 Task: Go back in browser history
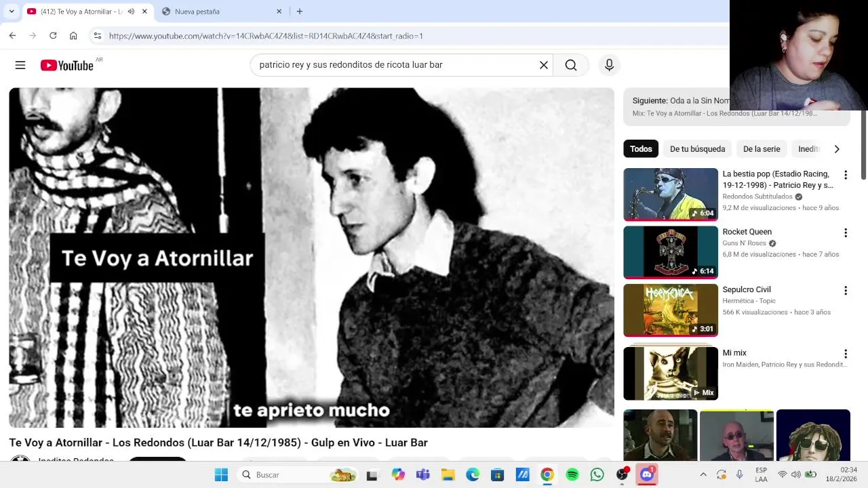(x=13, y=36)
